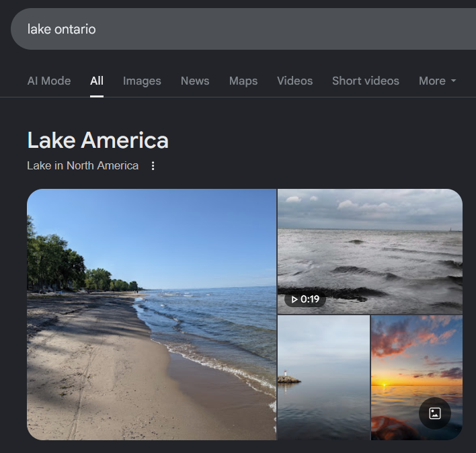Open the sandy beach shoreline photo
The width and height of the screenshot is (476, 453).
[151, 315]
